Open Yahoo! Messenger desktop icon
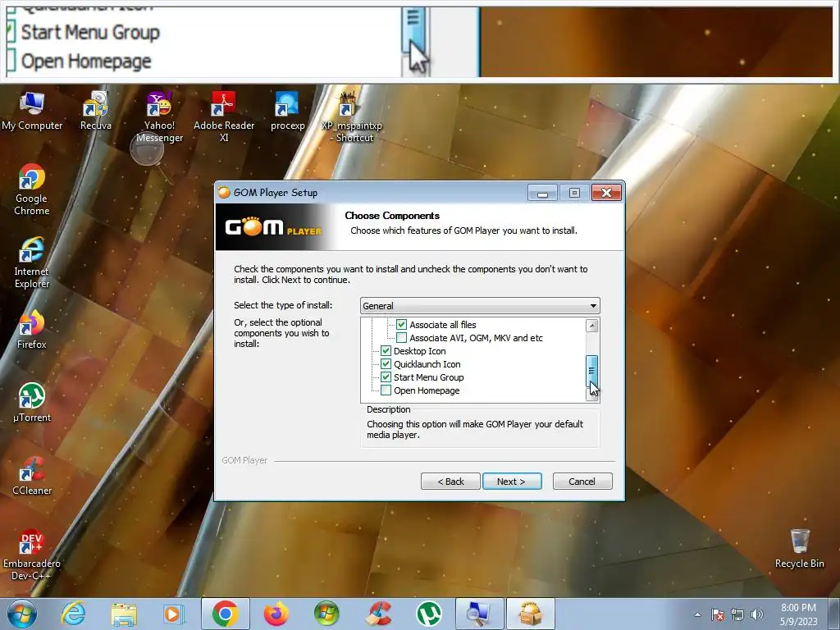The height and width of the screenshot is (630, 840). pyautogui.click(x=159, y=116)
